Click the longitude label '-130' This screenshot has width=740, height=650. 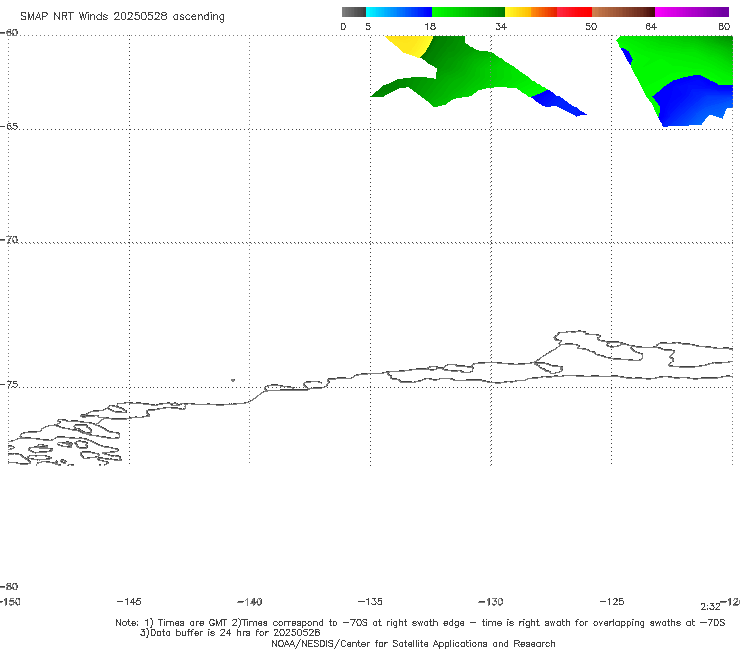click(491, 602)
